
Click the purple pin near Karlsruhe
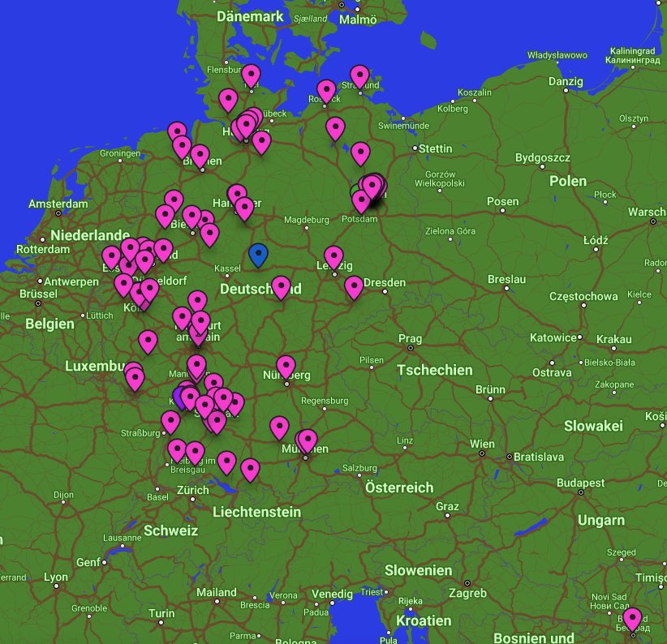point(179,398)
